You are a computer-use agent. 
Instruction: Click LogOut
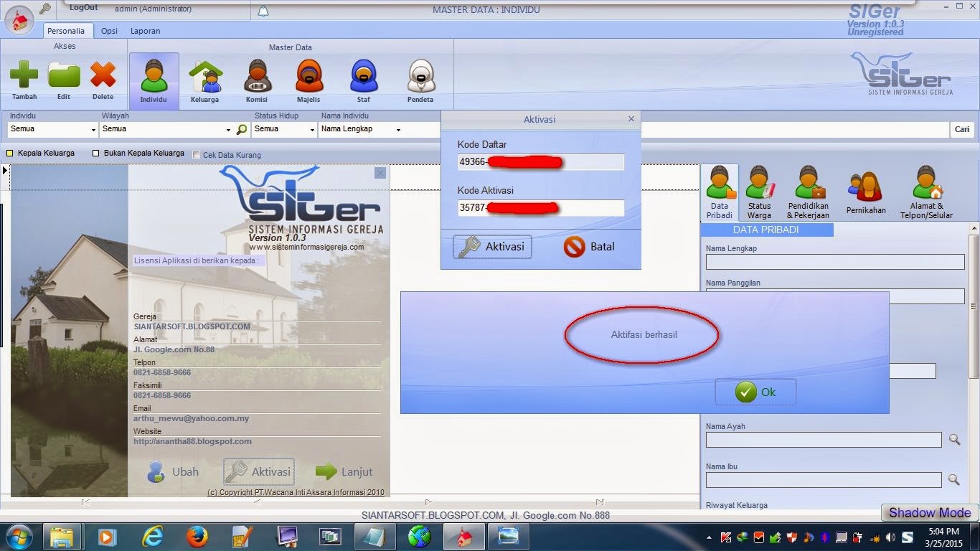[x=84, y=7]
